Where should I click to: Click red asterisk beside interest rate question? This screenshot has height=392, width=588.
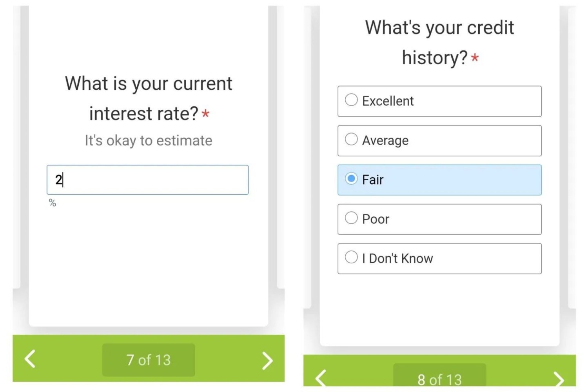pos(205,114)
